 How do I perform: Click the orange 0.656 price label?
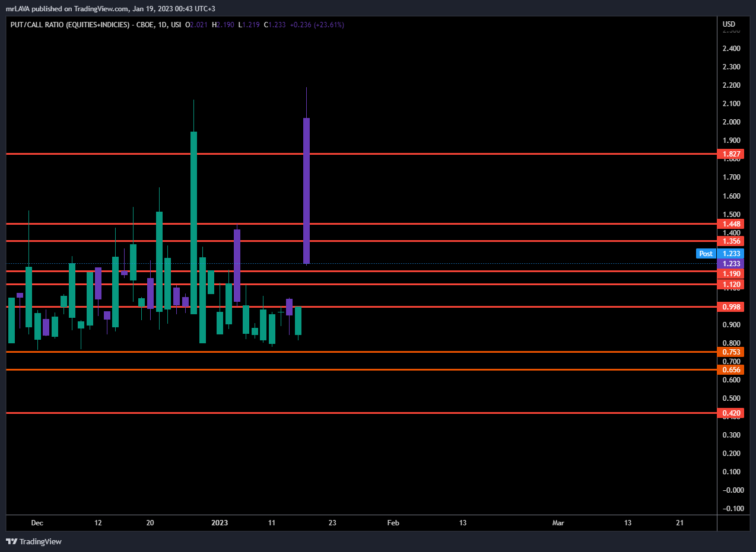coord(730,369)
